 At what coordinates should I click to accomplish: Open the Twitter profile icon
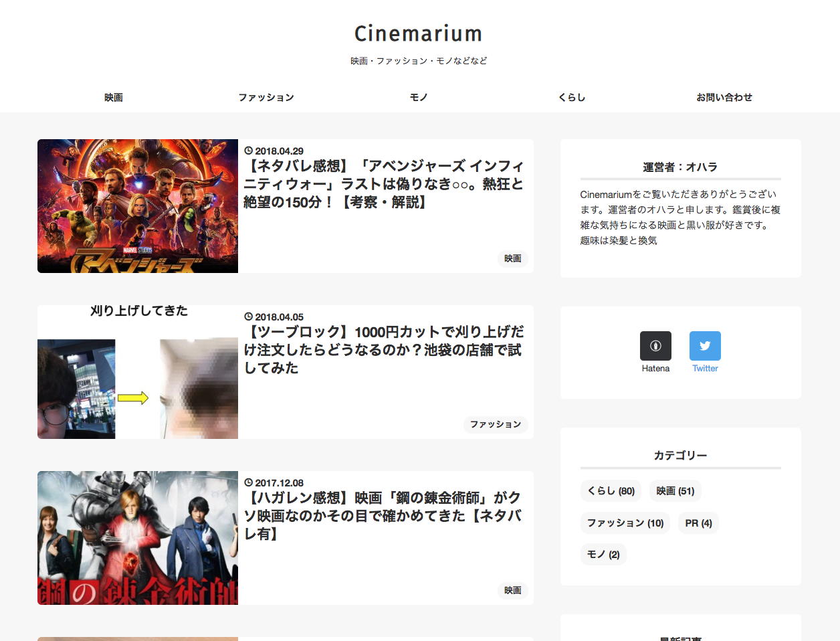(x=705, y=346)
